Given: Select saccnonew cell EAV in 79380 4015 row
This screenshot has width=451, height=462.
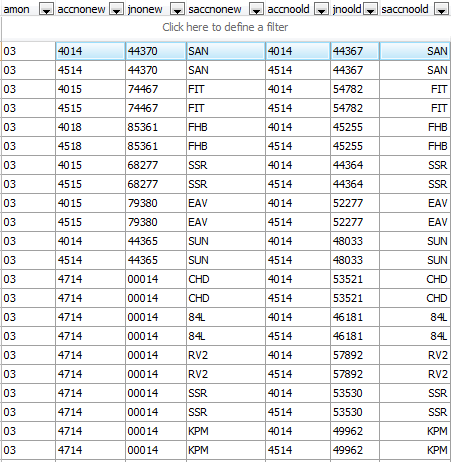Looking at the screenshot, I should (x=226, y=203).
